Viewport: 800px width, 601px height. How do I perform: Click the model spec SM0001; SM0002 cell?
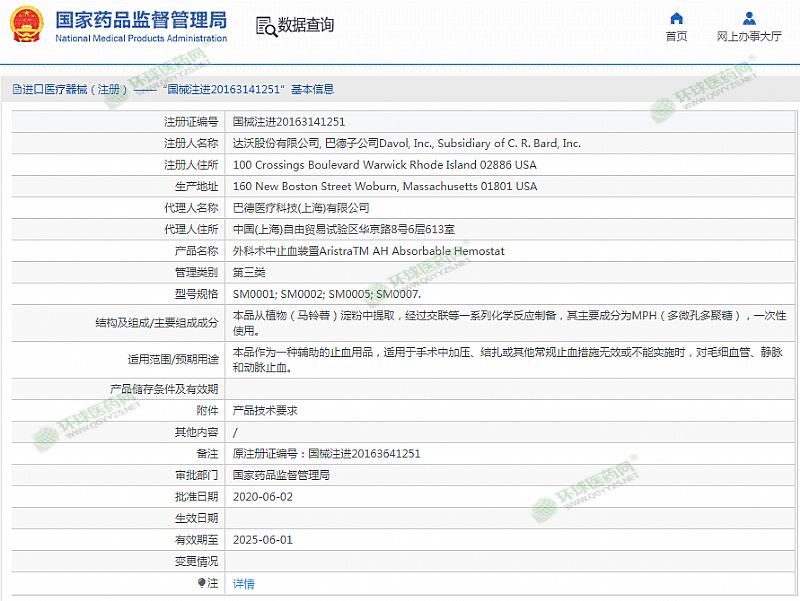[326, 295]
